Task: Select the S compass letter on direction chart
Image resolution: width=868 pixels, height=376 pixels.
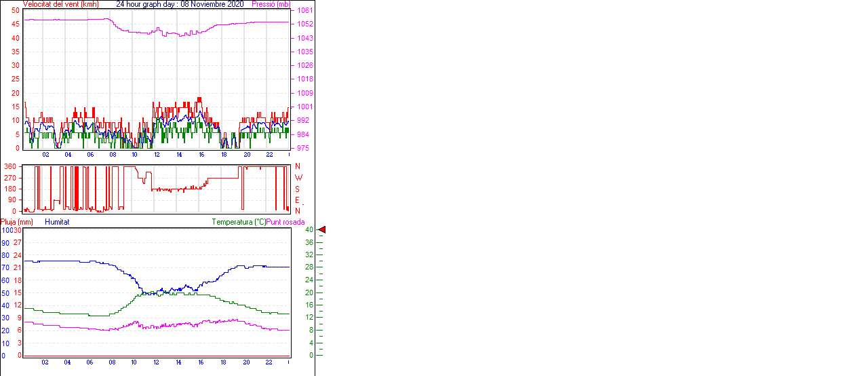Action: click(298, 189)
